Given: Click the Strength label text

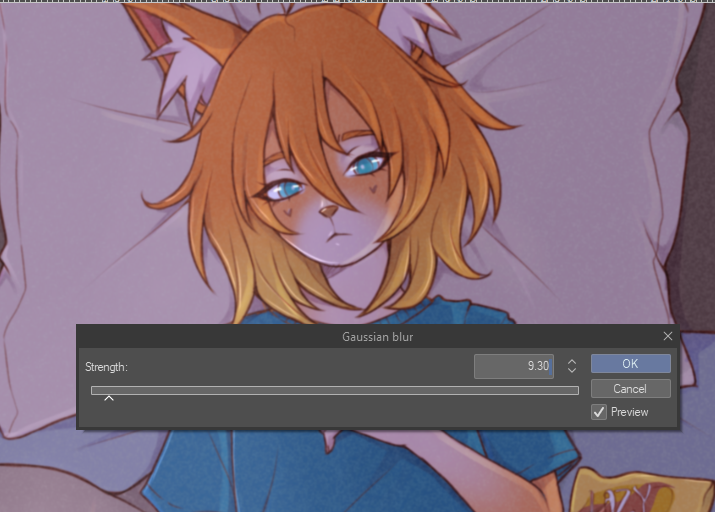Looking at the screenshot, I should coord(106,367).
